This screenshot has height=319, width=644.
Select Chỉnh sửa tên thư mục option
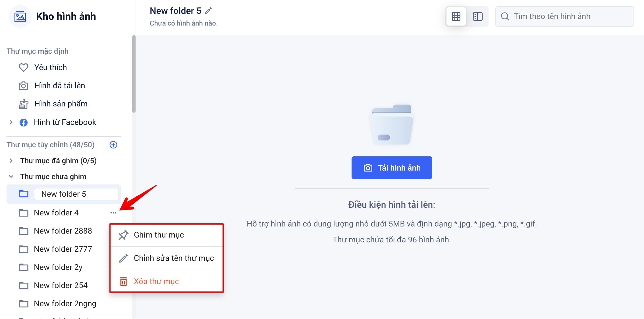coord(174,258)
